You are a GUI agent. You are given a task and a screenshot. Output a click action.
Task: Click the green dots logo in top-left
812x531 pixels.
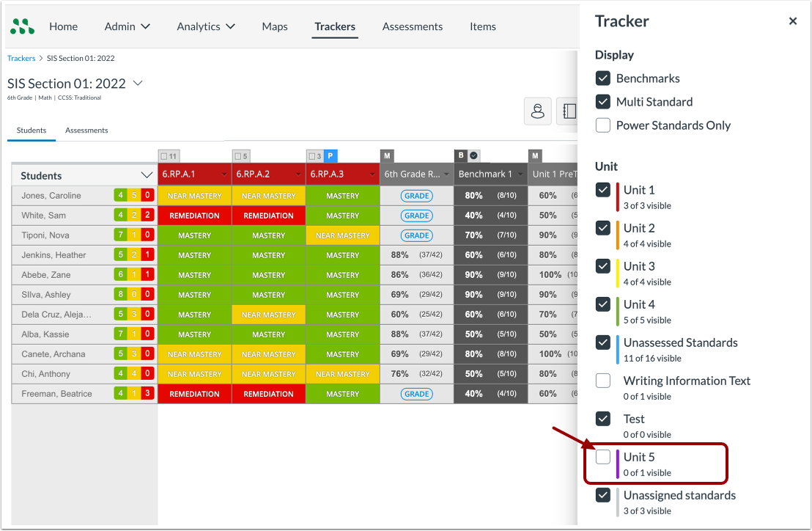pos(21,26)
